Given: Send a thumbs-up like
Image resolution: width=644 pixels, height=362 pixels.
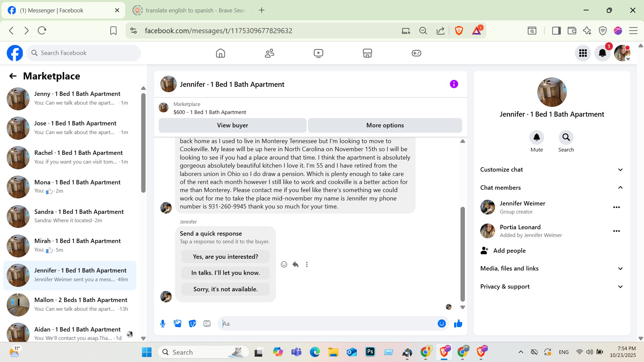Looking at the screenshot, I should click(x=458, y=323).
